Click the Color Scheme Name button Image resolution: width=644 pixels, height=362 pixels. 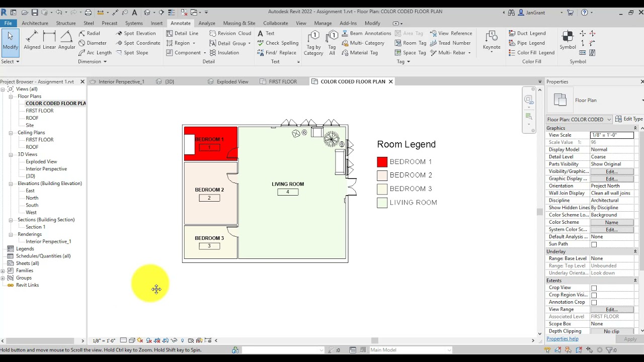[612, 222]
